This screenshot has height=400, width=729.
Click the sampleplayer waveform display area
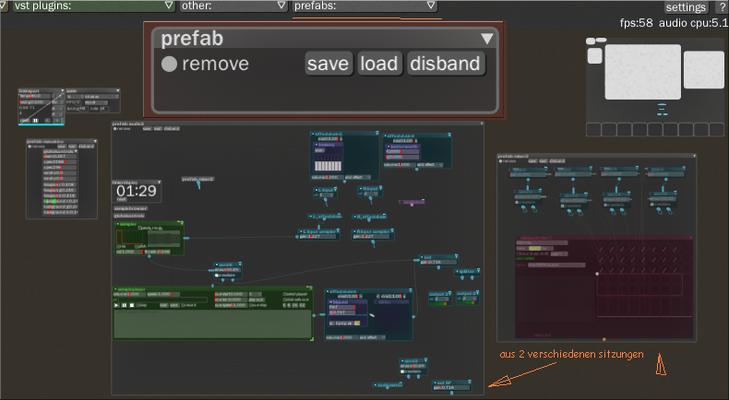coord(213,324)
